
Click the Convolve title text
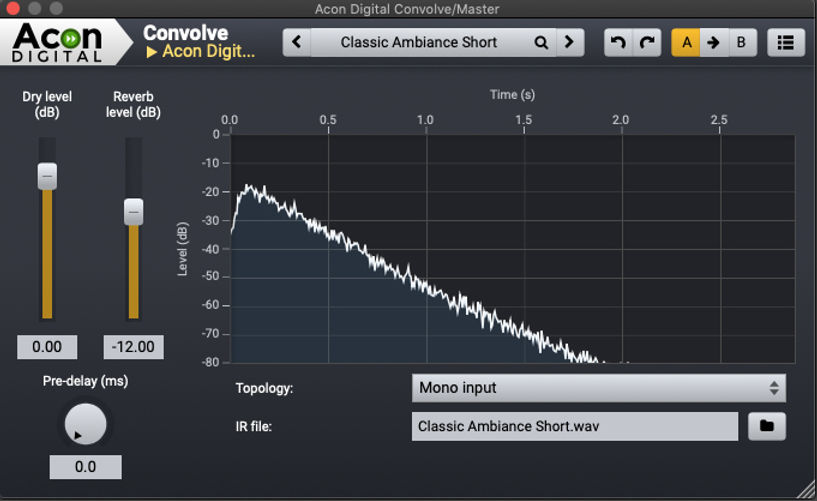coord(185,32)
